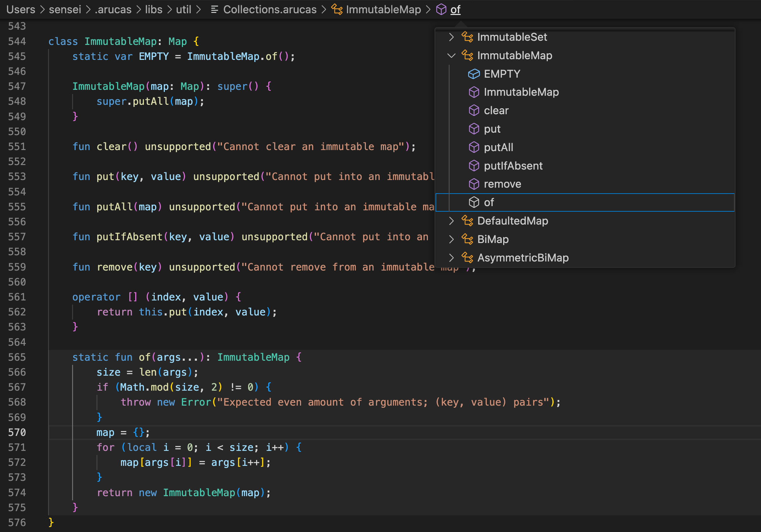Click the file icon before Collections.arucas breadcrumb

214,9
